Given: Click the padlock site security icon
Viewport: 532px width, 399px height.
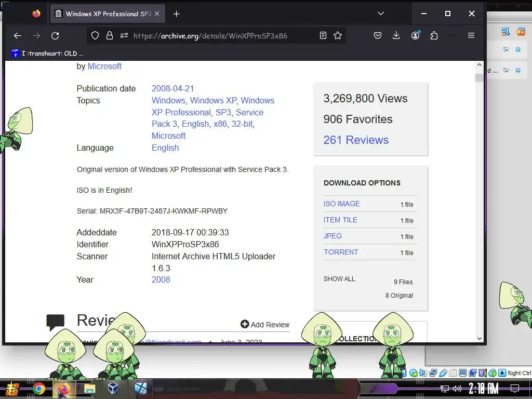Looking at the screenshot, I should click(109, 35).
